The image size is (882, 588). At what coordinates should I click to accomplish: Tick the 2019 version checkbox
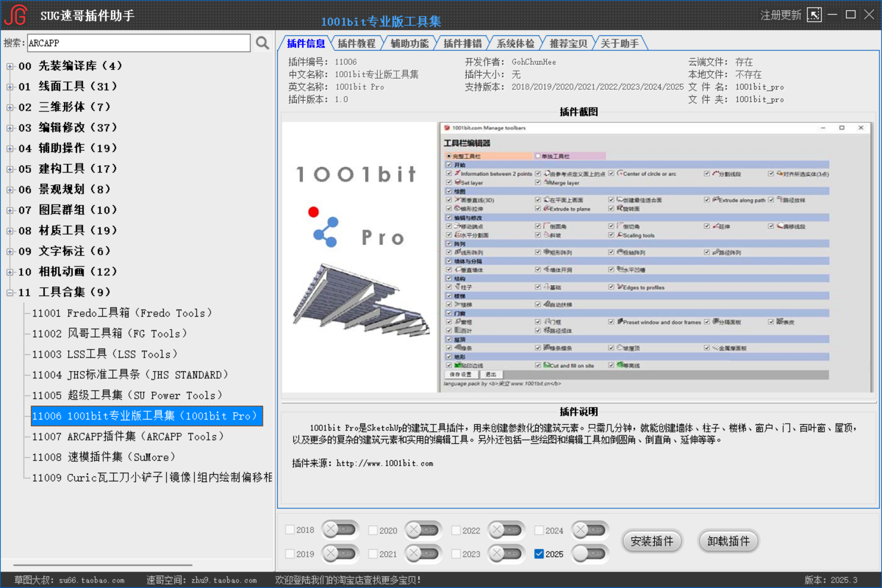point(290,554)
